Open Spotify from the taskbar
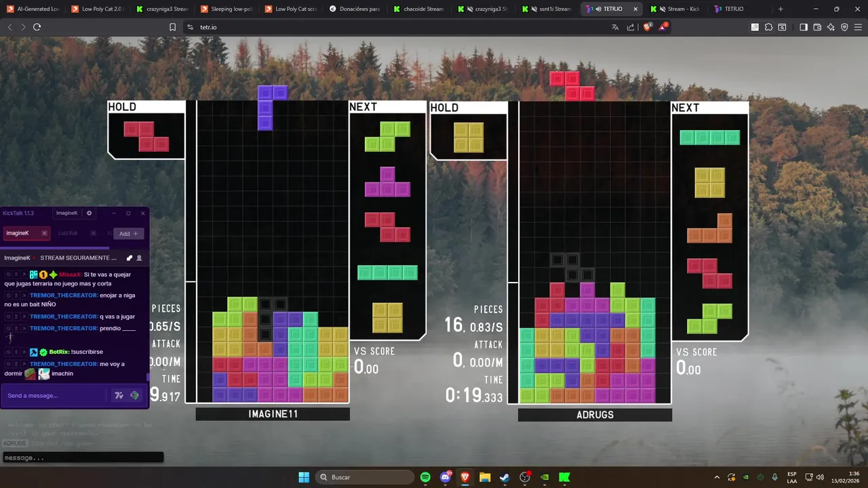The width and height of the screenshot is (868, 488). pyautogui.click(x=425, y=477)
